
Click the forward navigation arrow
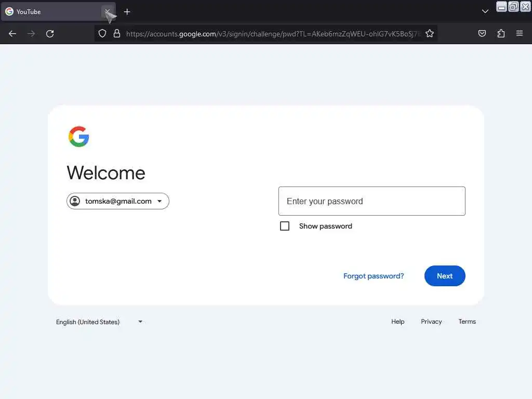[x=31, y=34]
